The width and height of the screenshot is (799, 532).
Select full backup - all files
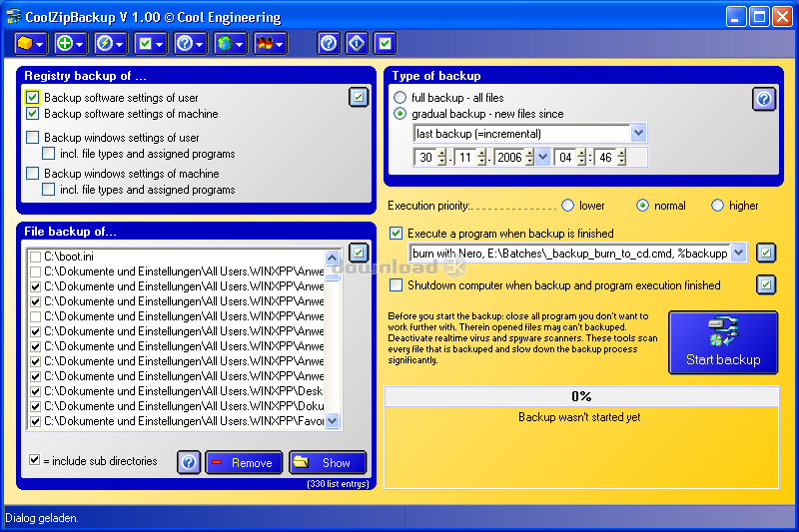click(x=400, y=97)
